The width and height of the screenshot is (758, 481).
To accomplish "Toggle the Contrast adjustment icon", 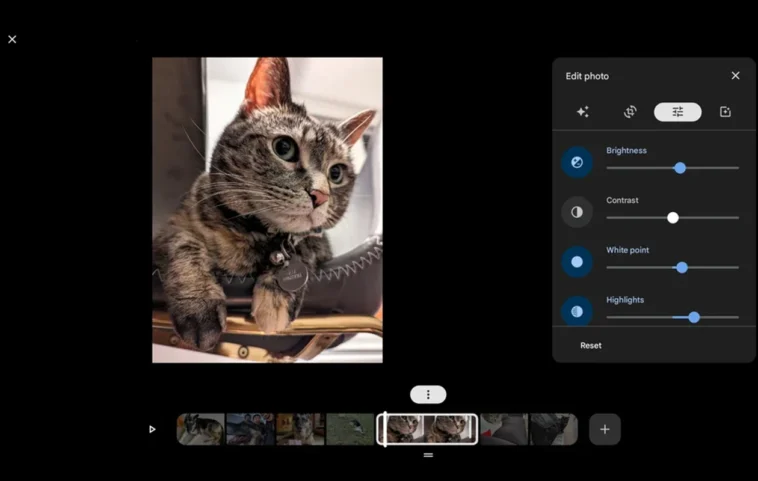I will [x=577, y=212].
